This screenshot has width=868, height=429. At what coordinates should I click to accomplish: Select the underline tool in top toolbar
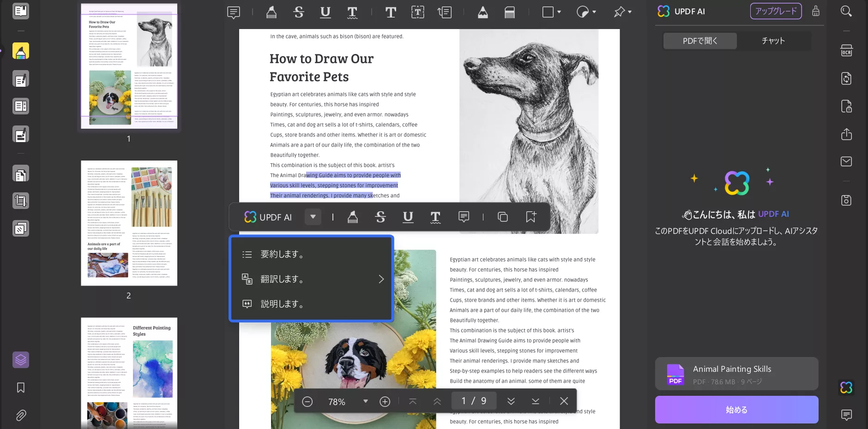click(325, 12)
